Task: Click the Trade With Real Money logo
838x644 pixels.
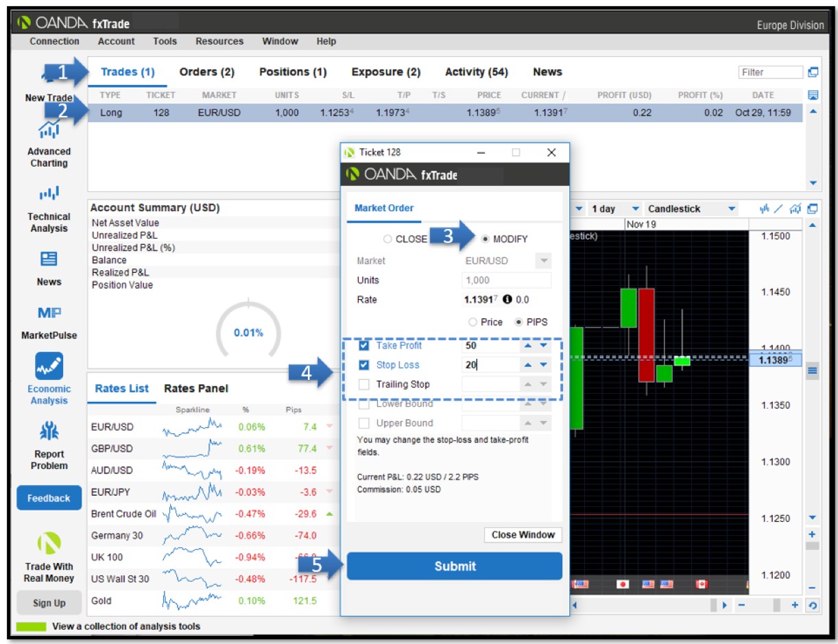Action: [49, 543]
